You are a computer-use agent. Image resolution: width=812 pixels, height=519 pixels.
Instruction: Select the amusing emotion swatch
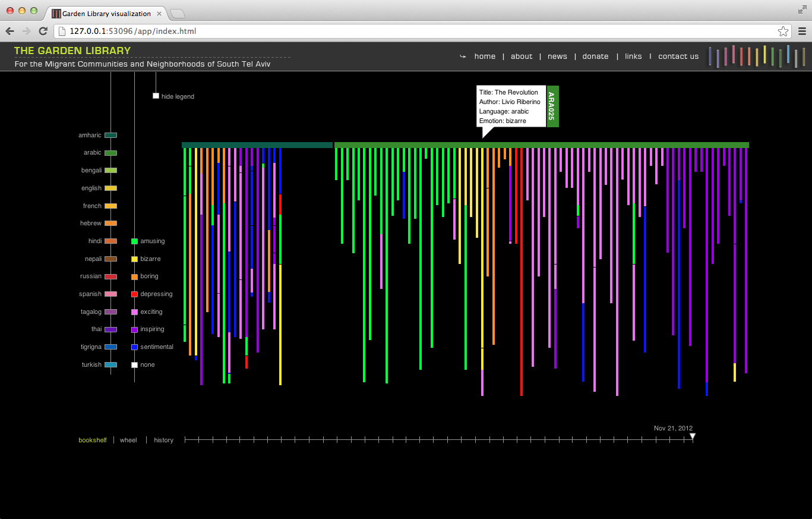[134, 241]
